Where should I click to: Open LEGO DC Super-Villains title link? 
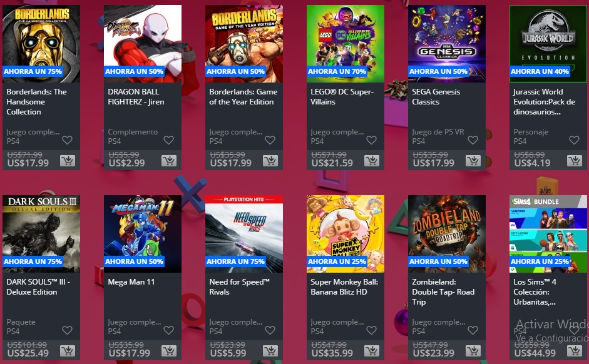pyautogui.click(x=342, y=97)
